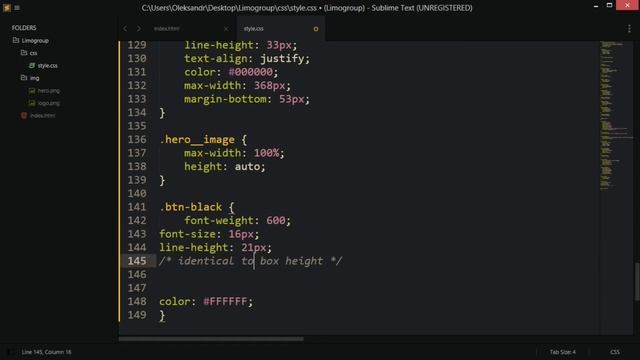Click the #000000 color value
This screenshot has height=360, width=640.
coord(251,72)
